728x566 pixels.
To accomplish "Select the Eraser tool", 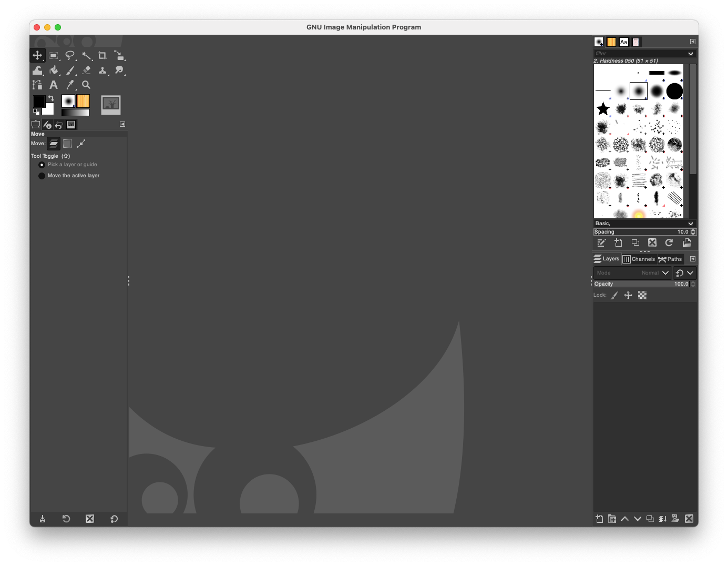I will tap(86, 70).
